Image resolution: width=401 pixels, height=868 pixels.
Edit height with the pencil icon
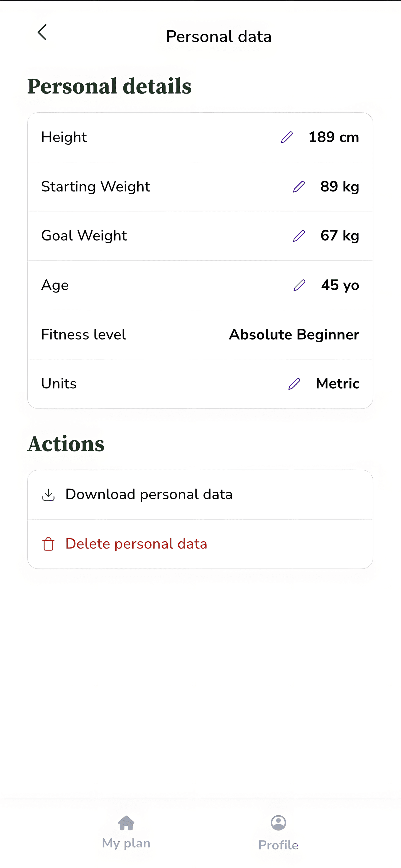click(287, 137)
